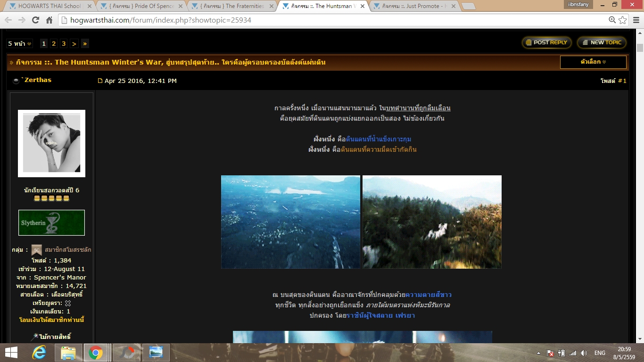Go back to the previous page

click(x=8, y=20)
